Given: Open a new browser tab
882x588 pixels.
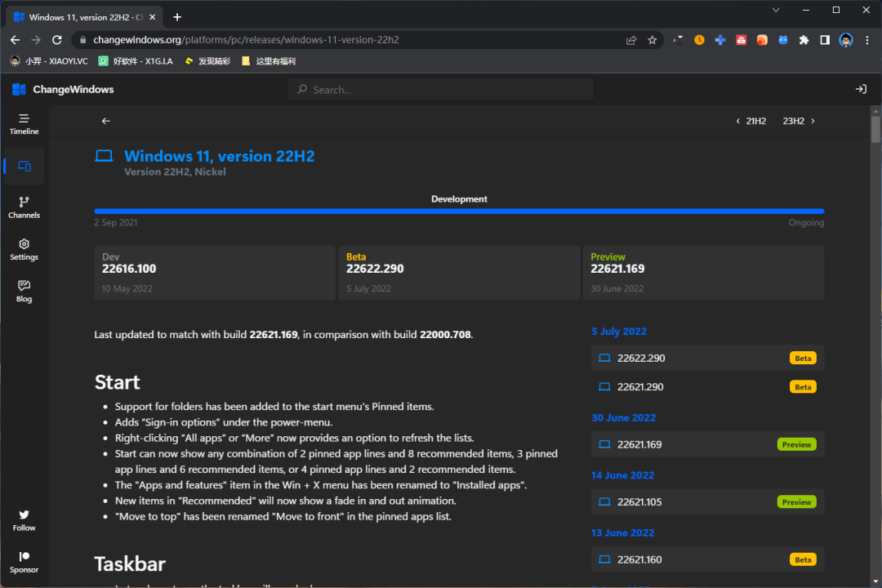Looking at the screenshot, I should [x=177, y=17].
